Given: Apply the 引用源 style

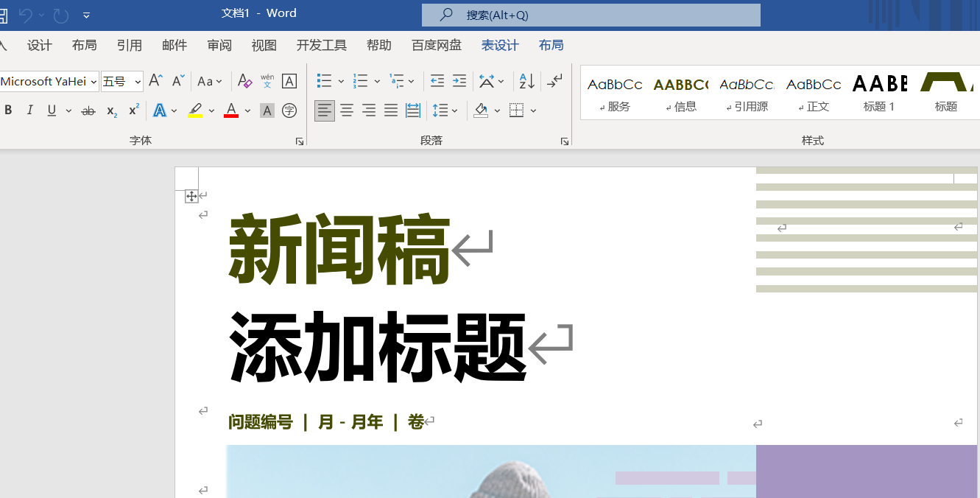Looking at the screenshot, I should (x=747, y=94).
